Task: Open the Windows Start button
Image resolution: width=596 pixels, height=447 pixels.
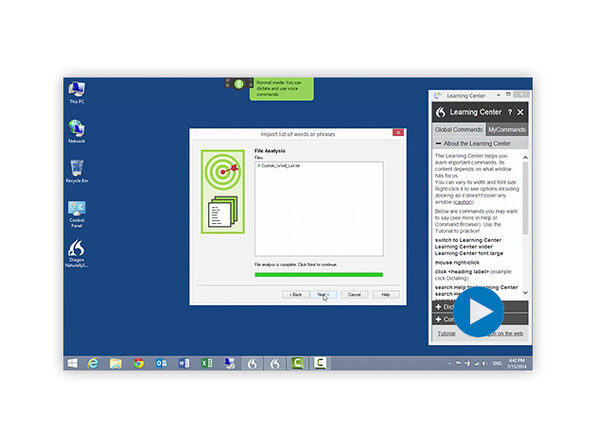Action: coord(73,363)
